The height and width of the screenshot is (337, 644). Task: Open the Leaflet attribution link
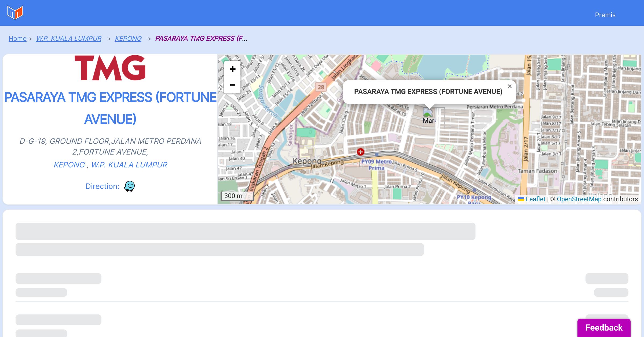[x=535, y=199]
